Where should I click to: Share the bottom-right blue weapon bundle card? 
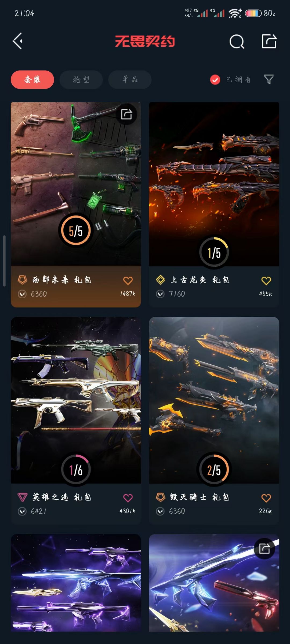tap(264, 548)
